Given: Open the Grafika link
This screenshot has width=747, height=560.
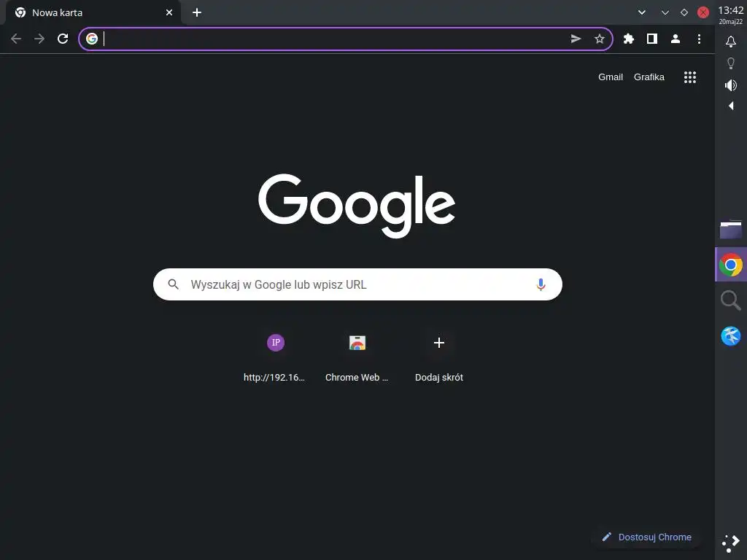Looking at the screenshot, I should click(649, 77).
